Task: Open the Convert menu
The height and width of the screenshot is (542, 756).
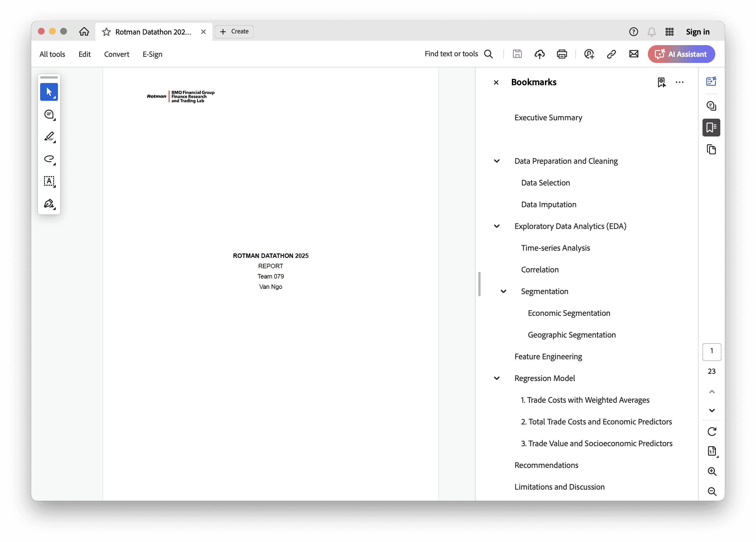Action: [x=116, y=54]
